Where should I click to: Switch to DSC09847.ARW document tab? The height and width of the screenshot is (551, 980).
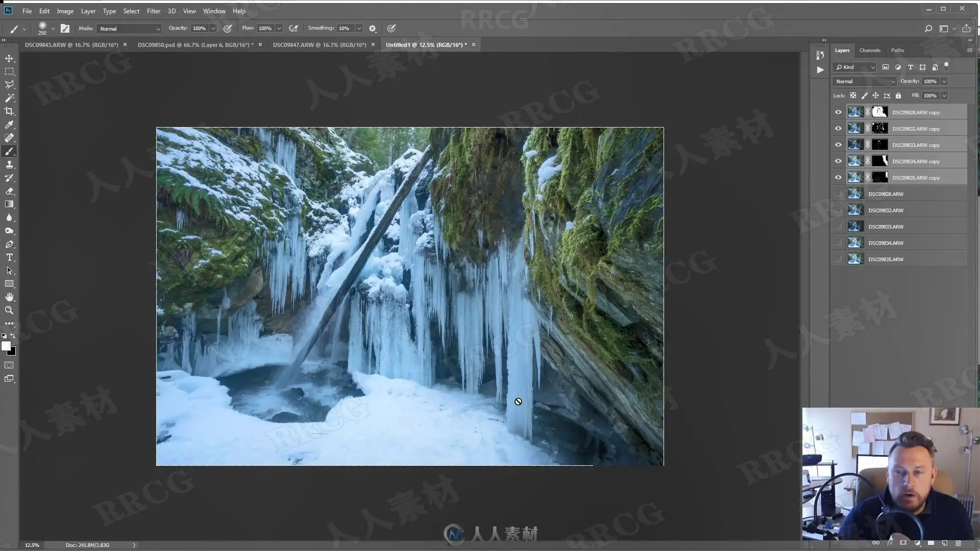[x=320, y=45]
